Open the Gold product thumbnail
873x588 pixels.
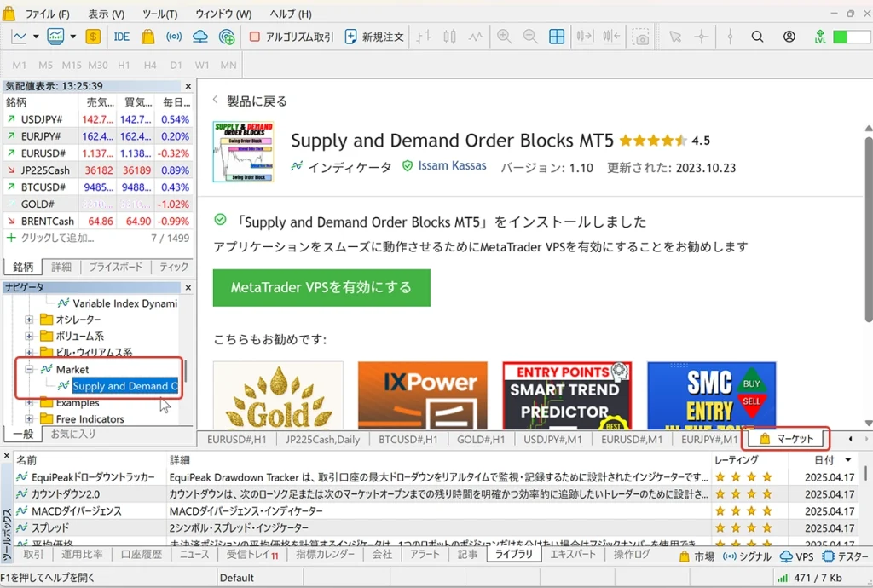click(278, 395)
